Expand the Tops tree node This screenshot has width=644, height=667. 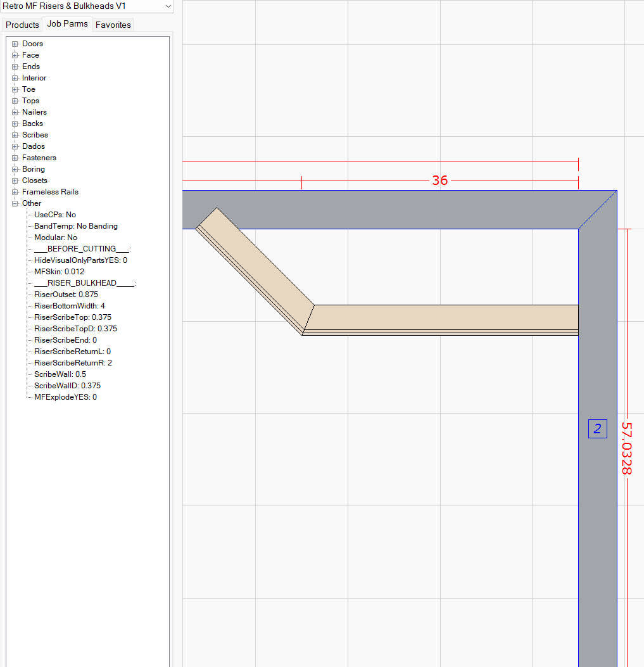click(14, 101)
